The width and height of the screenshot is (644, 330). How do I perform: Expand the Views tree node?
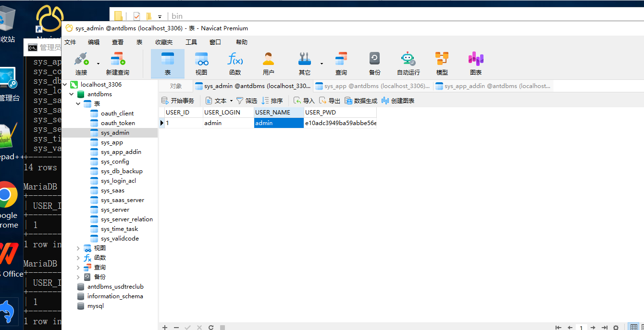[78, 248]
